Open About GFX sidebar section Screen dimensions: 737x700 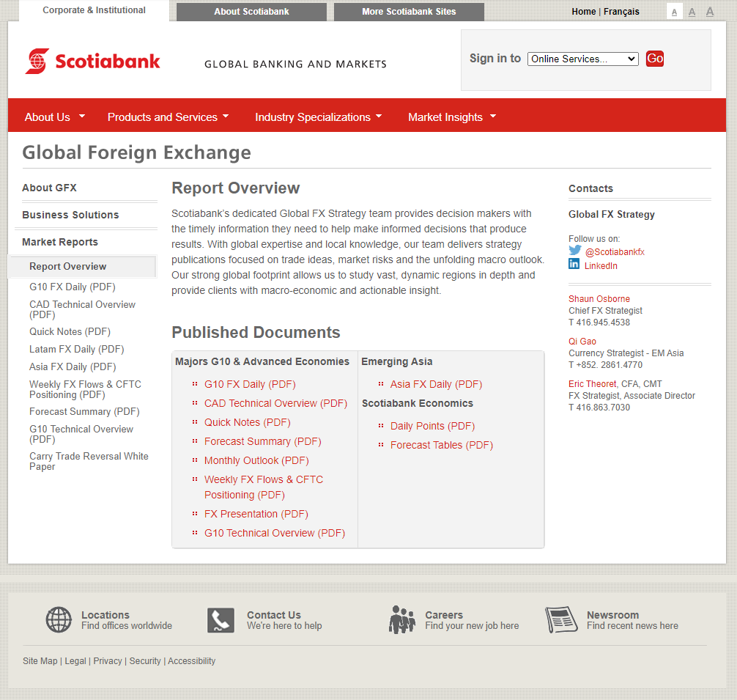tap(49, 188)
